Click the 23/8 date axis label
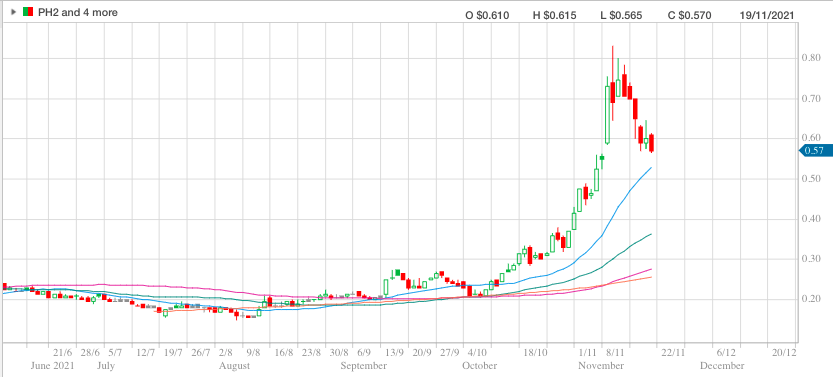This screenshot has height=377, width=833. click(312, 353)
